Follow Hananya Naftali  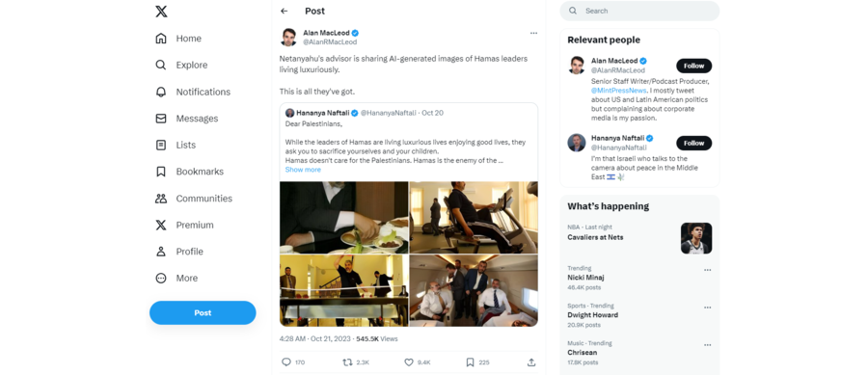[693, 144]
